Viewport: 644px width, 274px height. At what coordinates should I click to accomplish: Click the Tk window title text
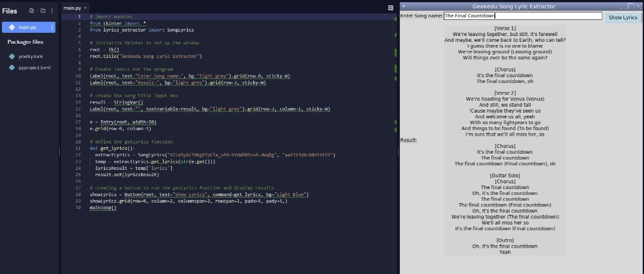(514, 6)
